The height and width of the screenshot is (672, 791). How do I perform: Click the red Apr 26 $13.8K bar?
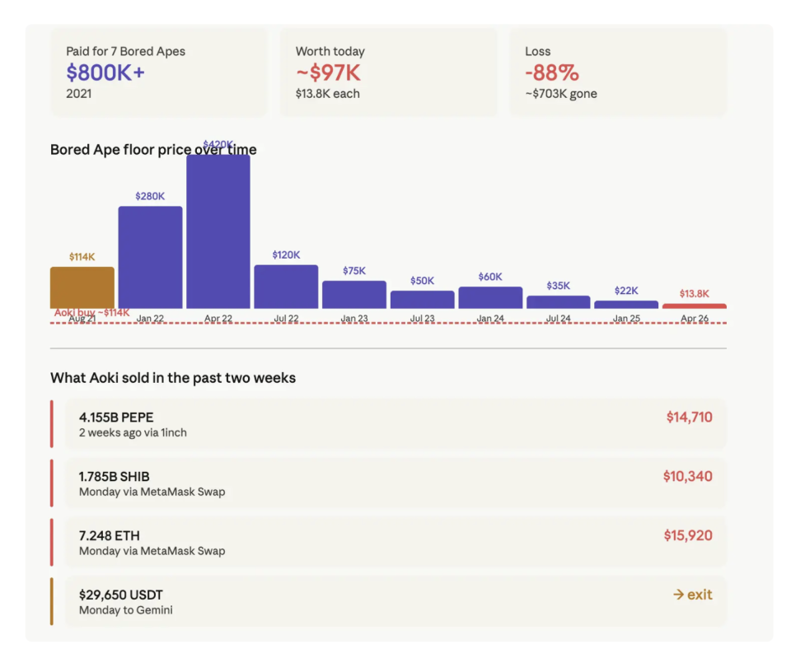[695, 306]
